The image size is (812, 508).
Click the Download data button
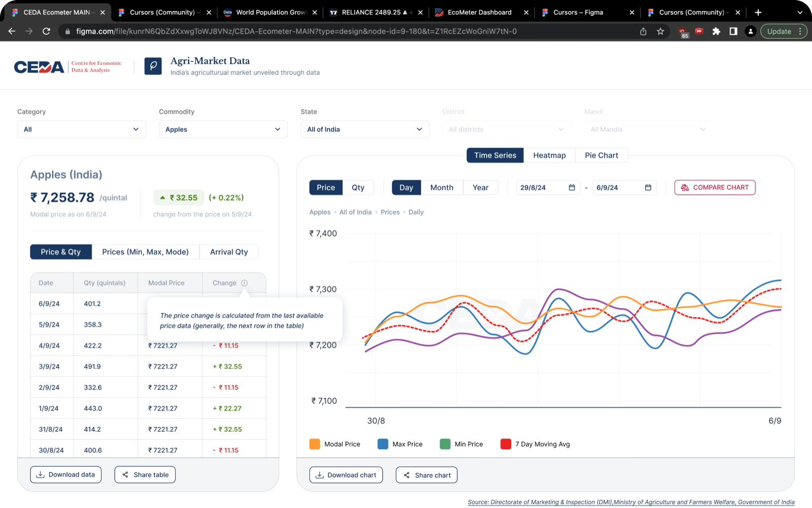tap(66, 475)
